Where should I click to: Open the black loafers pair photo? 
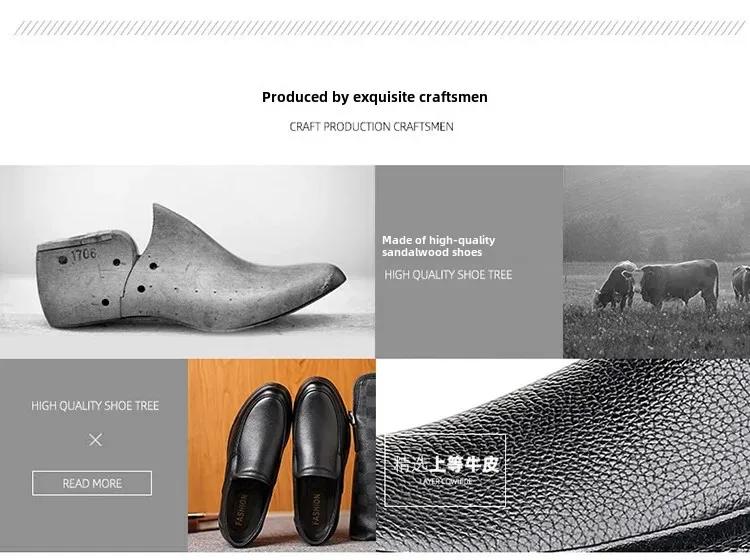[x=281, y=455]
